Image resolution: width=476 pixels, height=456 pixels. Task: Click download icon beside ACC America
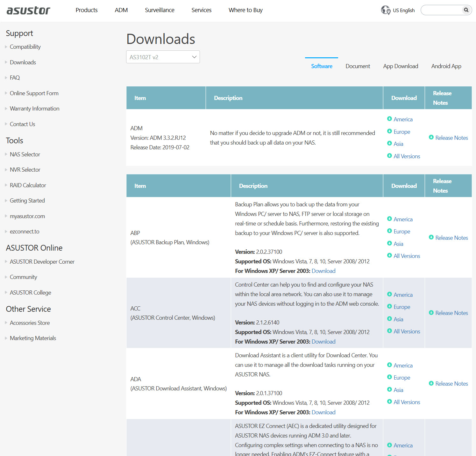coord(389,294)
